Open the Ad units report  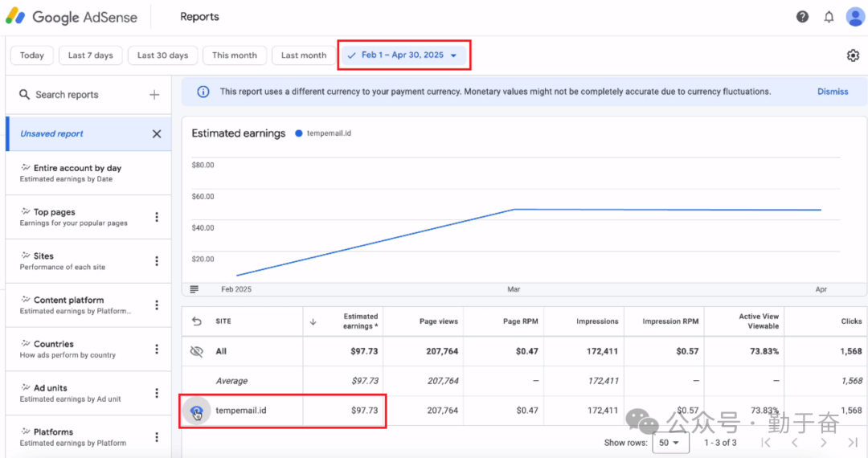[x=88, y=393]
